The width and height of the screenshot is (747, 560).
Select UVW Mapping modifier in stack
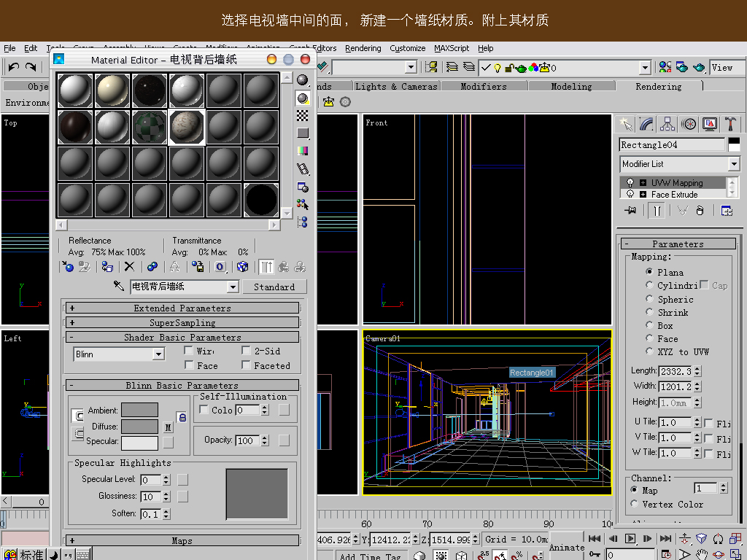tap(677, 182)
